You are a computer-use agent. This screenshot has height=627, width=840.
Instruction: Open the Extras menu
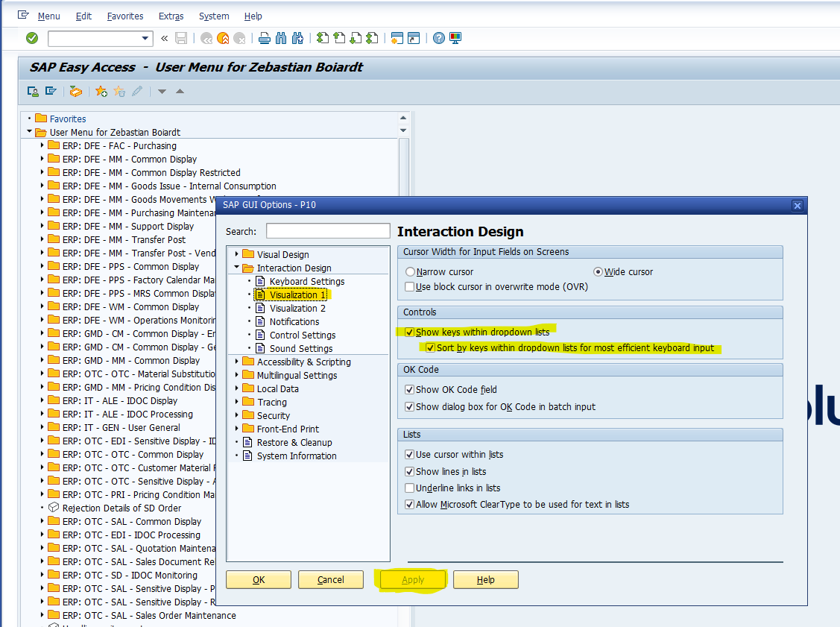(171, 16)
